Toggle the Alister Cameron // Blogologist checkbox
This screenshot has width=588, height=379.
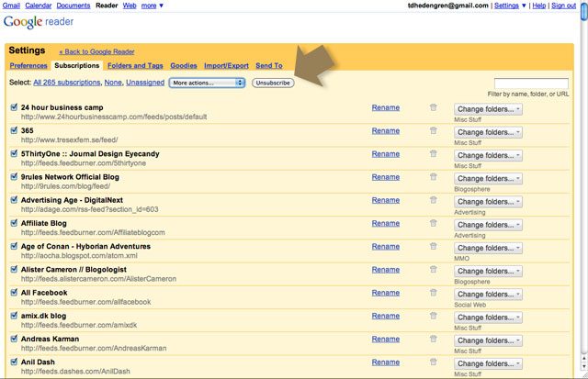[14, 269]
